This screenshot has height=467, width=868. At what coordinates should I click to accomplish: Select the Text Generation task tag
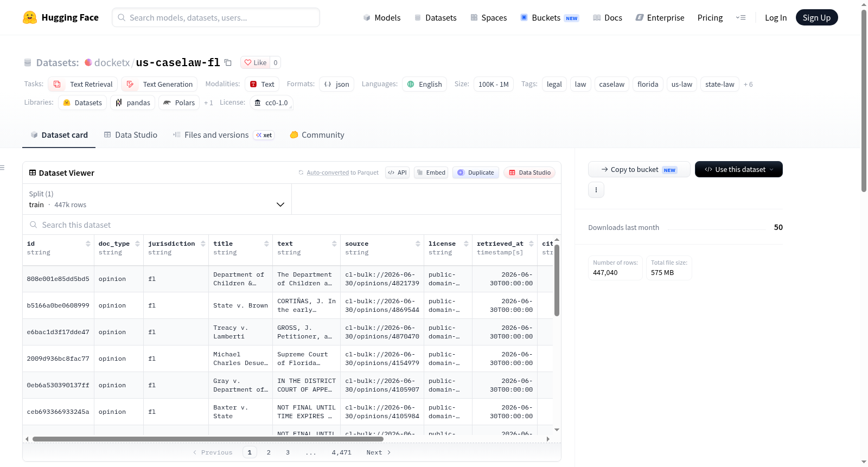click(x=159, y=84)
